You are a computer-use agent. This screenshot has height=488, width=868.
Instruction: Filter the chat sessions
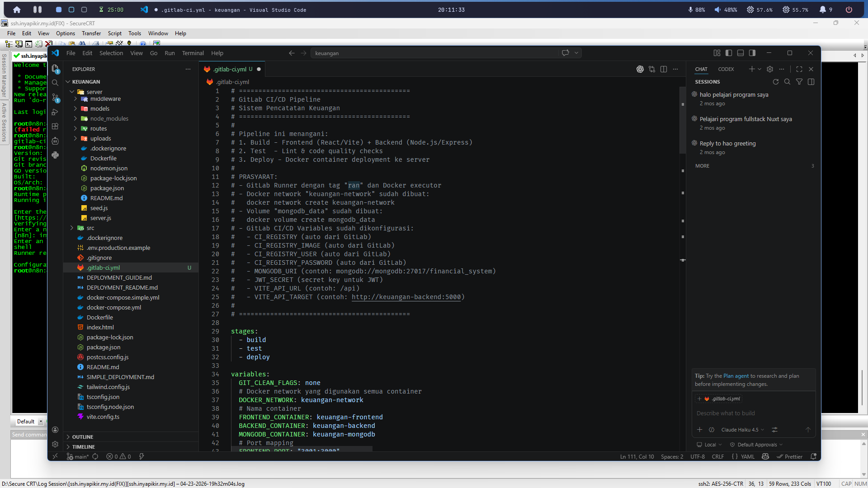click(x=799, y=82)
